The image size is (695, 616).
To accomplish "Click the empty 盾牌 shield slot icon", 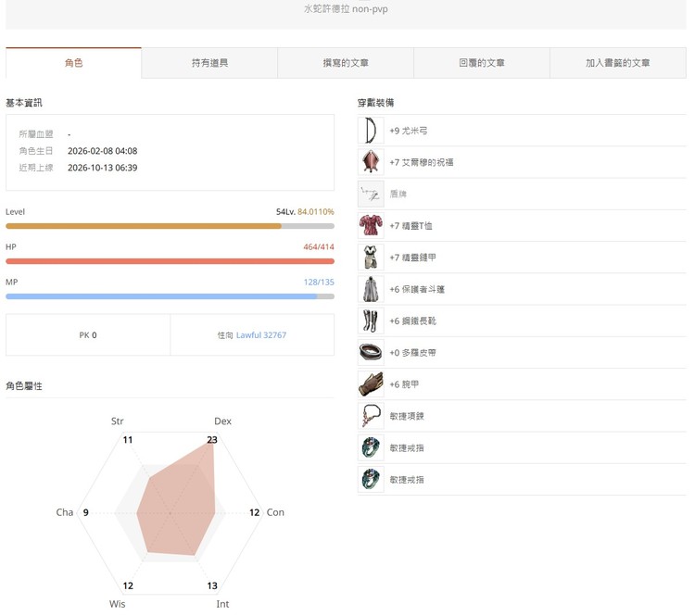I will click(x=371, y=195).
